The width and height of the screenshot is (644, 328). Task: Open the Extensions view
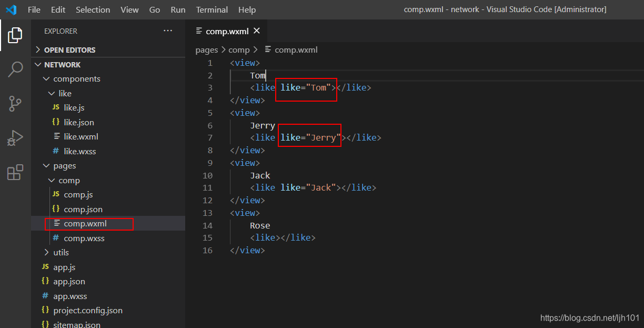pos(15,172)
